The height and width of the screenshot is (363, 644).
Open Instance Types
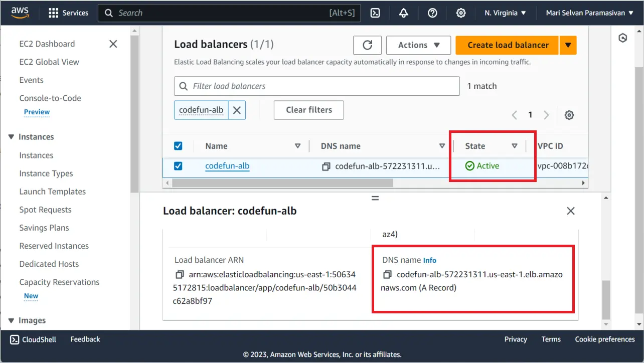coord(46,173)
